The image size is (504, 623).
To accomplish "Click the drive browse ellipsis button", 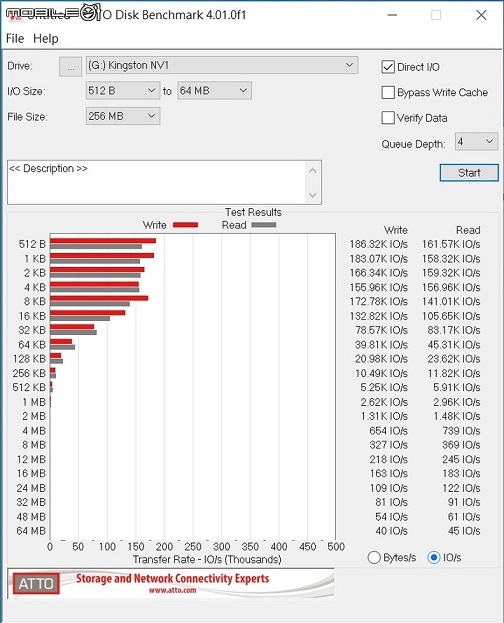I will point(70,67).
